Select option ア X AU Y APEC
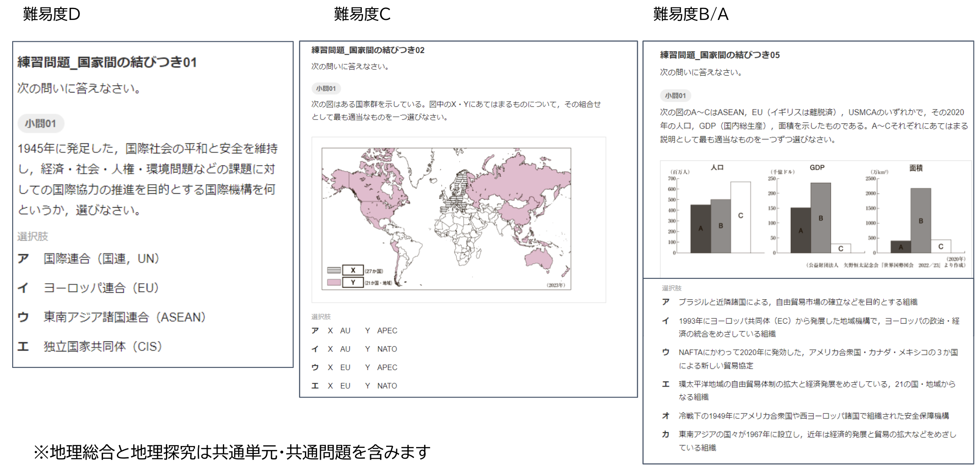Screen dimensions: 980x470 point(354,331)
